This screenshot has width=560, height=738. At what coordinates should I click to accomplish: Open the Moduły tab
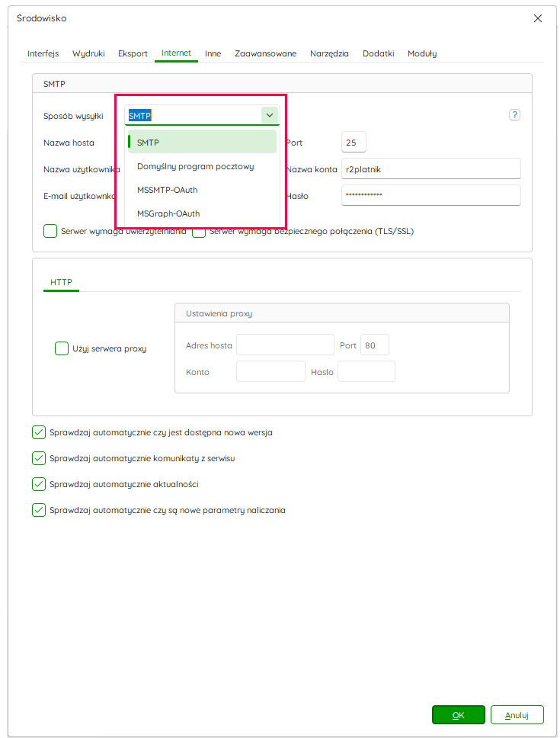[422, 53]
